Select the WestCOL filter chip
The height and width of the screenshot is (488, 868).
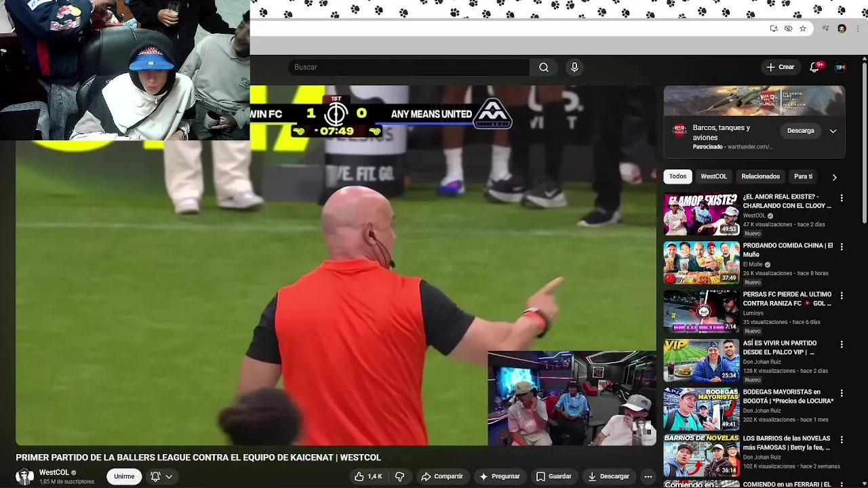(713, 176)
